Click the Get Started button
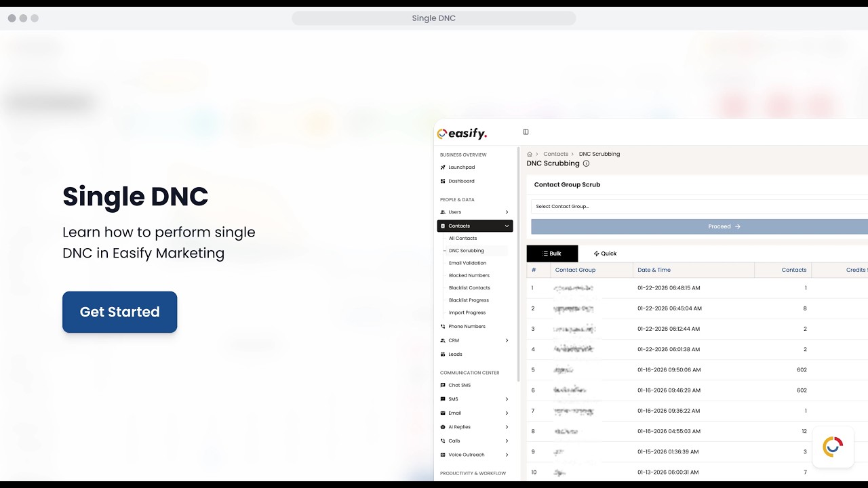The image size is (868, 488). click(x=119, y=312)
